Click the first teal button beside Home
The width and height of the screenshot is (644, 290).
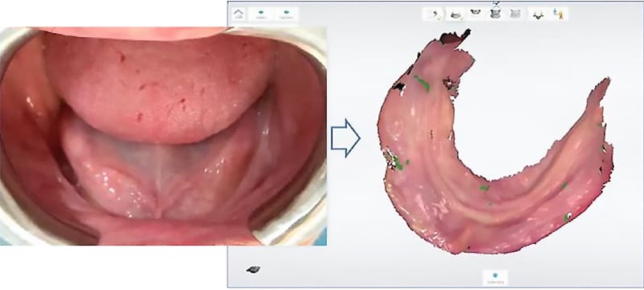click(261, 14)
